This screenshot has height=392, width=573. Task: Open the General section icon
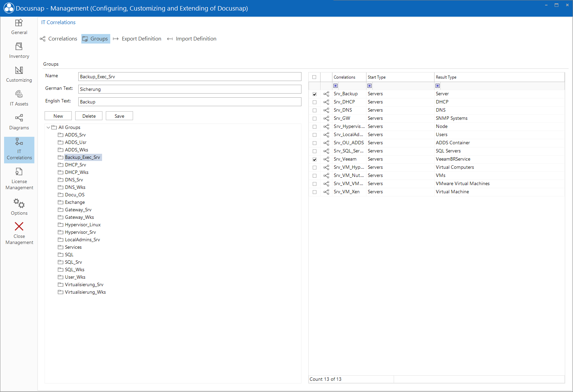pos(19,23)
